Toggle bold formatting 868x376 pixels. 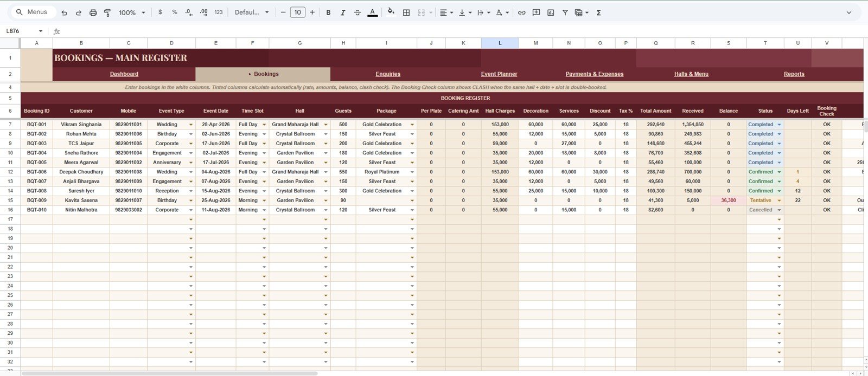(328, 12)
